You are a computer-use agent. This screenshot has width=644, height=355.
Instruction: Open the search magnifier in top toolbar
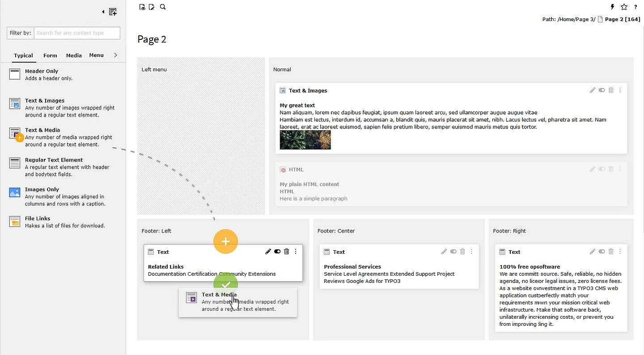163,7
